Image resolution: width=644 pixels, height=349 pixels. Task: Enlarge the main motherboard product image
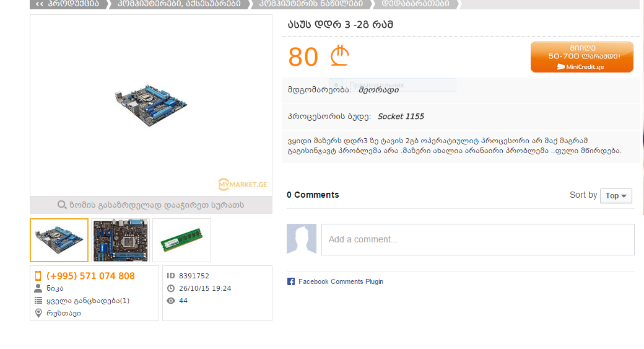click(x=150, y=105)
